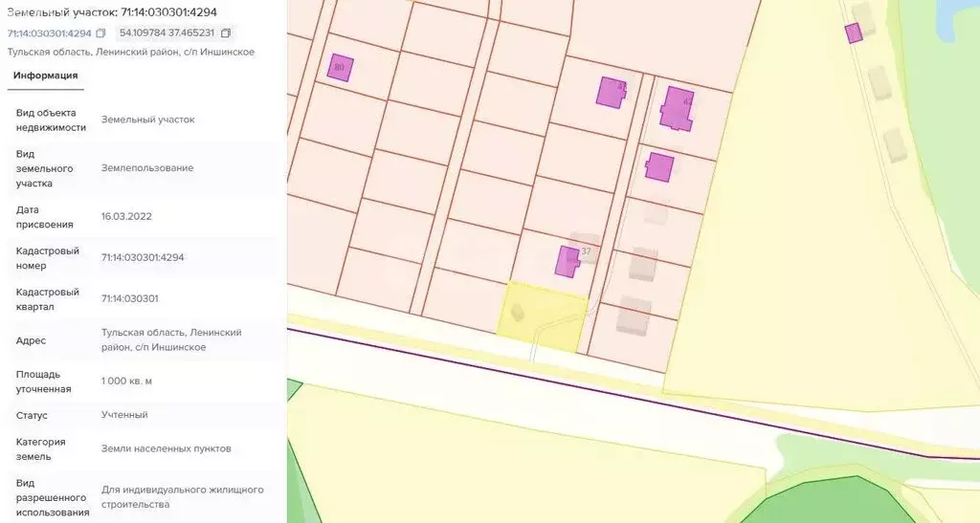This screenshot has height=523, width=980.
Task: Select the square purple building below building 44
Action: click(659, 166)
